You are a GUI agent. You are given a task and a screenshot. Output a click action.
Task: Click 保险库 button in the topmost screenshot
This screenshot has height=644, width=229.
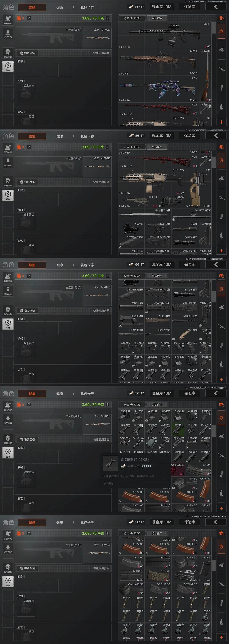(189, 7)
